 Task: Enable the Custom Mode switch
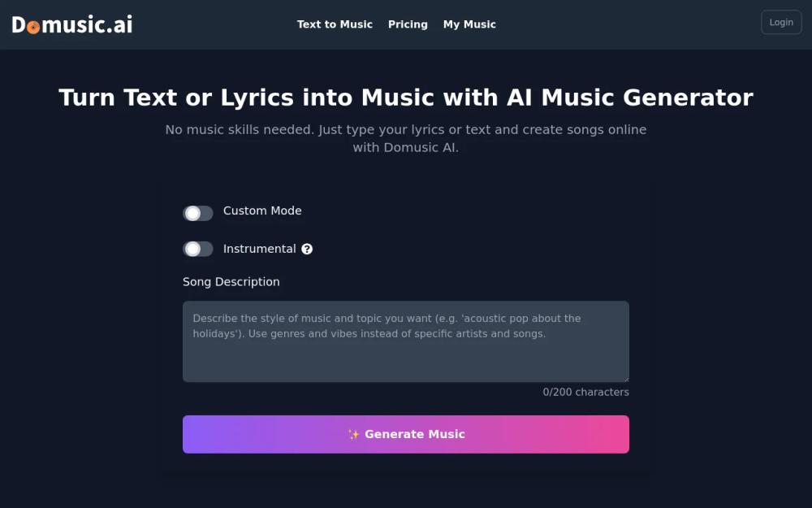click(x=197, y=213)
